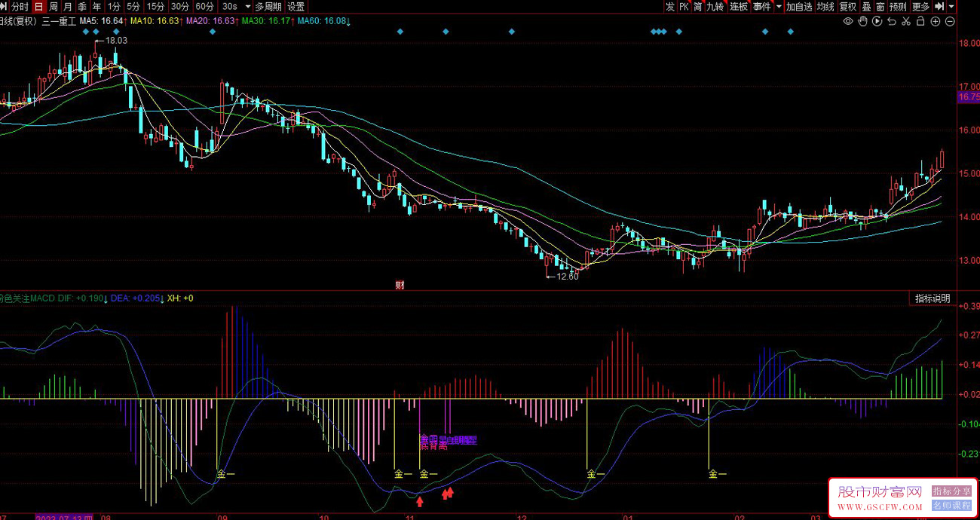Open the 多周期 multi-period view
Screen dimensions: 980x520
point(268,7)
